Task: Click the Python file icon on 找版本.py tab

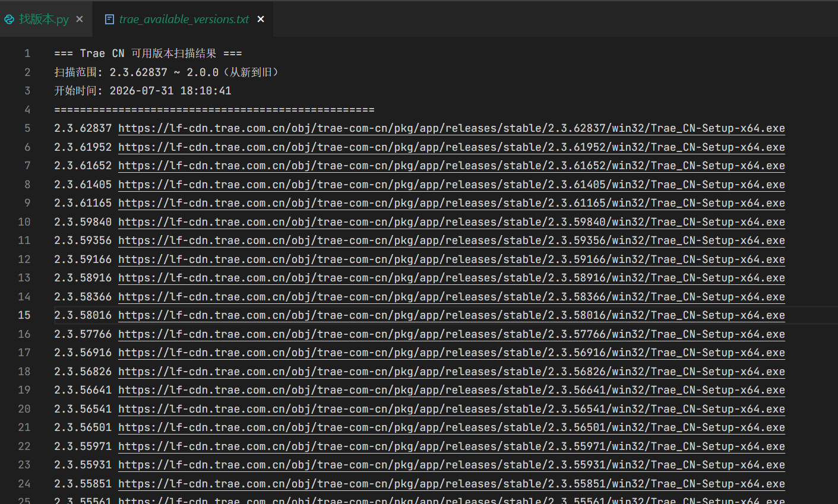Action: point(9,19)
